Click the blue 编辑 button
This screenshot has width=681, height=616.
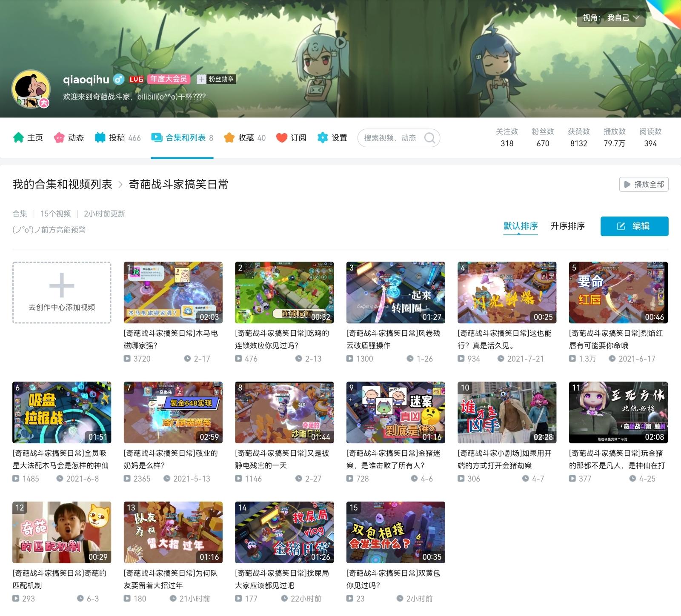[x=634, y=226]
